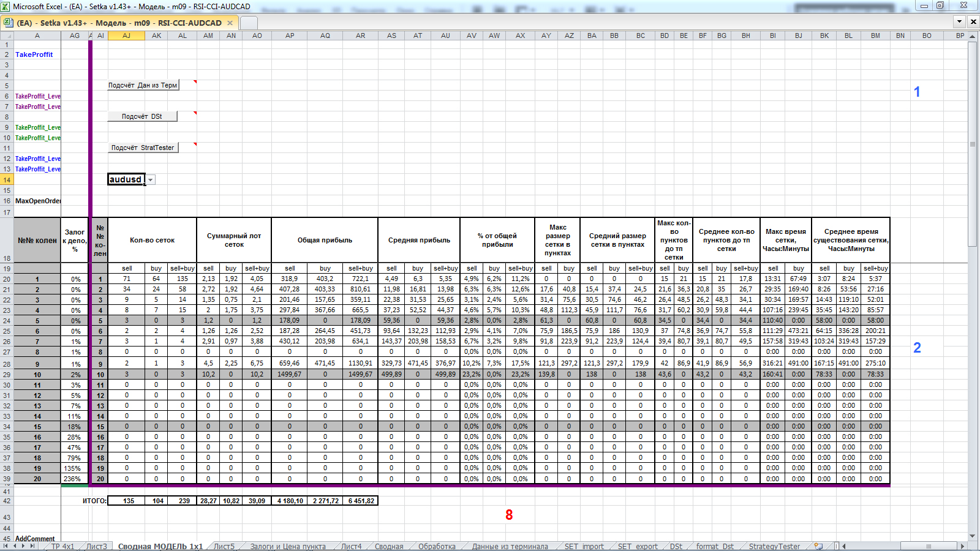Image resolution: width=980 pixels, height=551 pixels.
Task: Click the 'ИТОГО:' label cell
Action: (x=94, y=501)
